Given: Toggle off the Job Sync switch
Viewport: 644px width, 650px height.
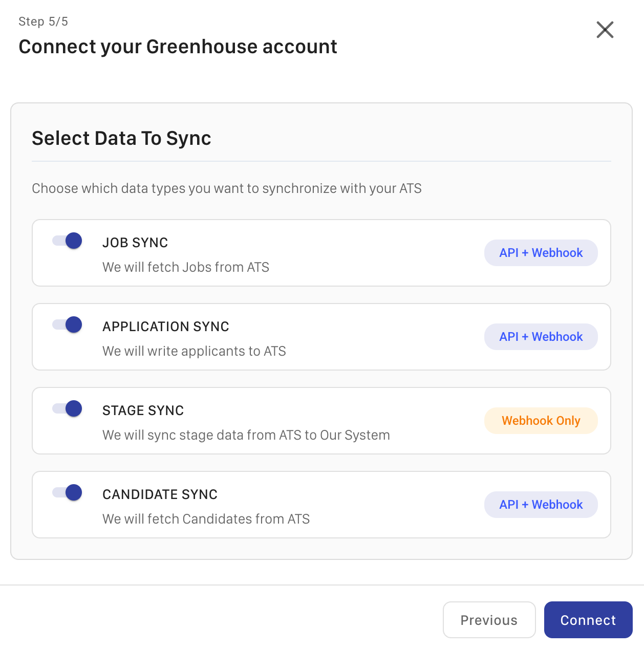Looking at the screenshot, I should (68, 241).
